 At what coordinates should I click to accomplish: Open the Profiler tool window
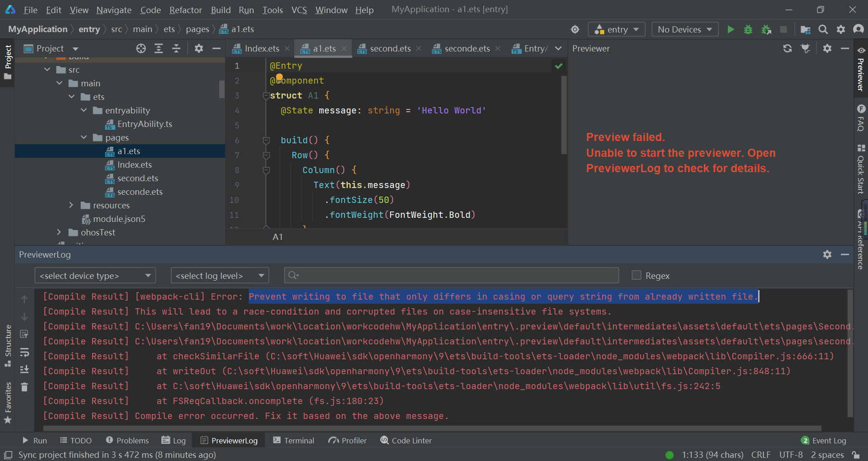348,440
